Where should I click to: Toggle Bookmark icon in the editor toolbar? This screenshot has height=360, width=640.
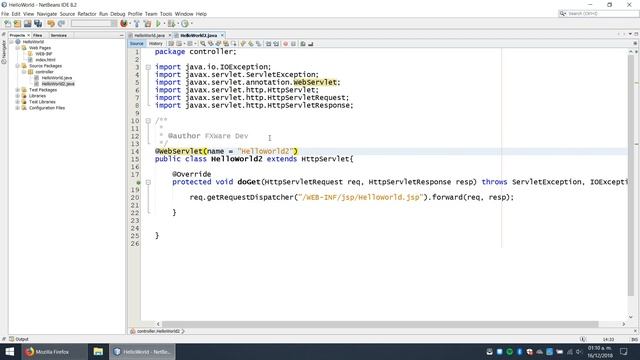[x=258, y=44]
